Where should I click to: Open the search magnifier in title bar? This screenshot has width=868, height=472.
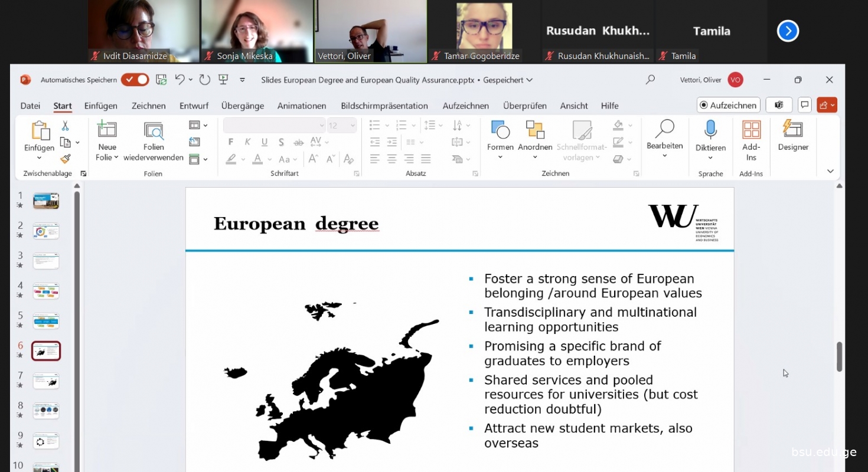tap(650, 80)
